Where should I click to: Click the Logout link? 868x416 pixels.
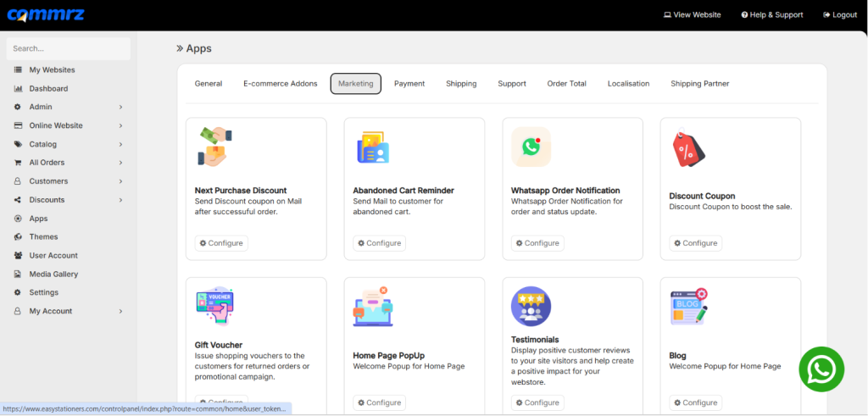[x=840, y=15]
